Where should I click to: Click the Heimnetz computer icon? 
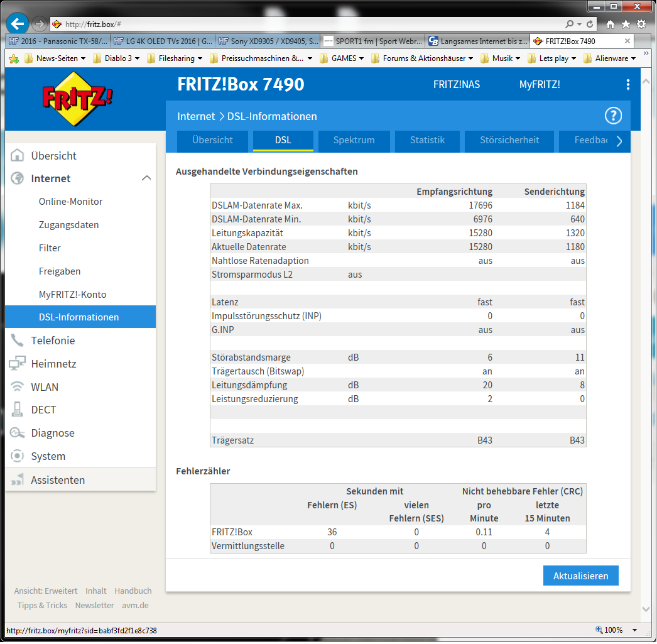click(x=17, y=364)
